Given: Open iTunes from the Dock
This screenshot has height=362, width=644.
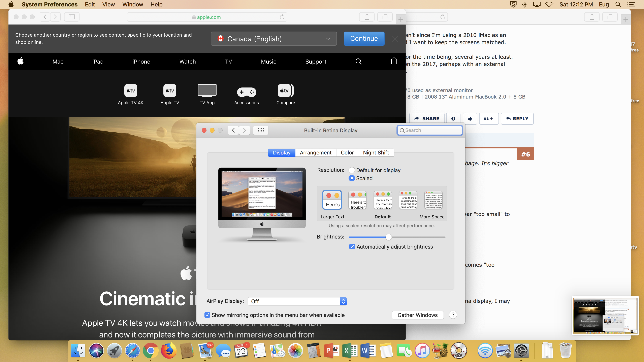Looking at the screenshot, I should point(422,351).
